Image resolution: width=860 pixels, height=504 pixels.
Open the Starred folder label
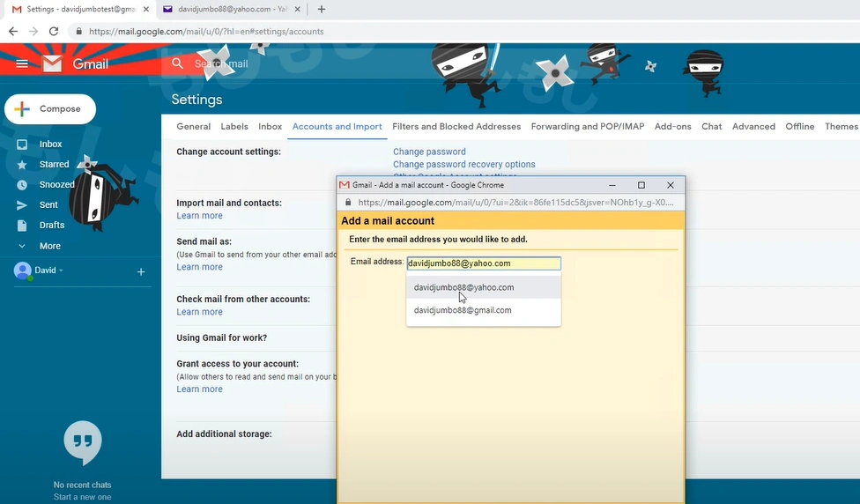55,165
